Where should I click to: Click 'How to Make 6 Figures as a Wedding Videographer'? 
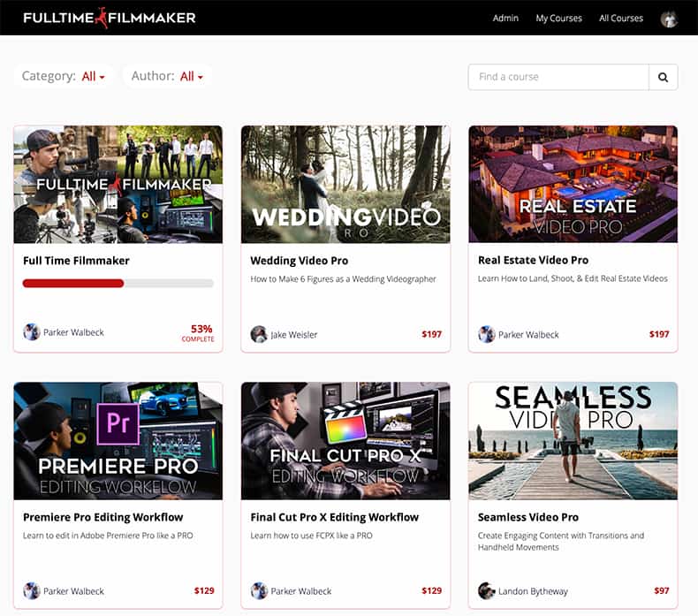tap(343, 279)
